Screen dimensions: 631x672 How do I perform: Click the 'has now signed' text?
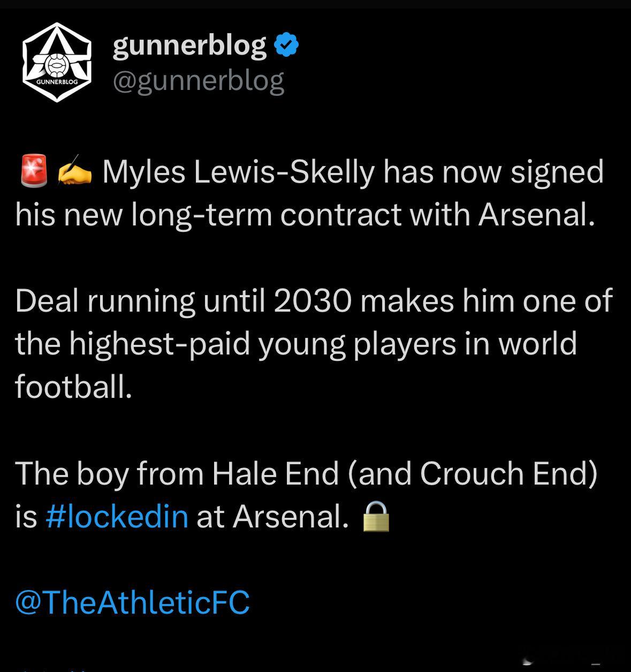point(493,171)
